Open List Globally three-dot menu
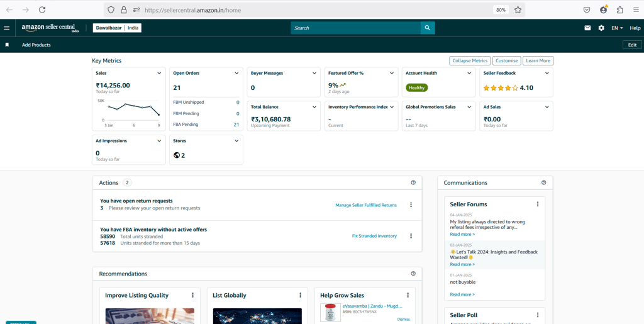The image size is (644, 324). (x=300, y=295)
